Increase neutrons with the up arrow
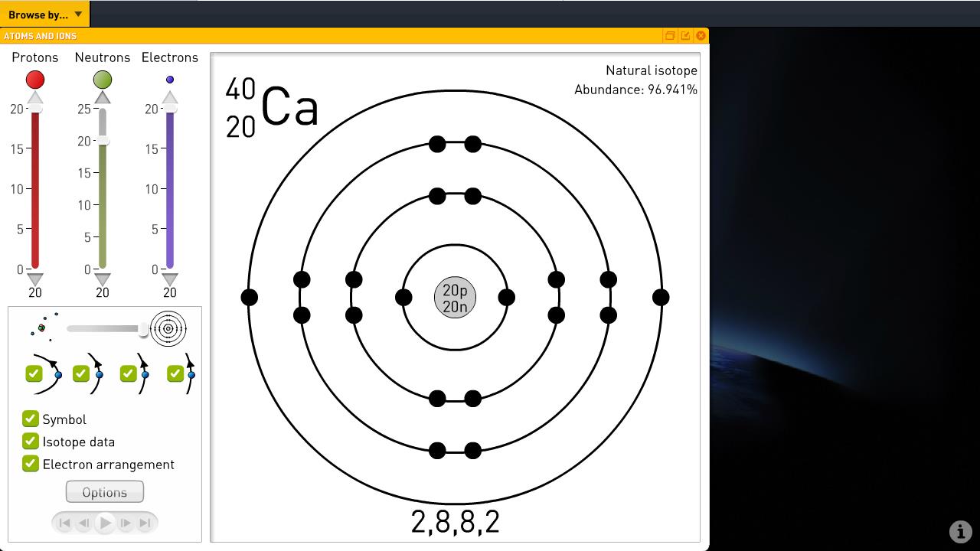980x551 pixels. [103, 97]
